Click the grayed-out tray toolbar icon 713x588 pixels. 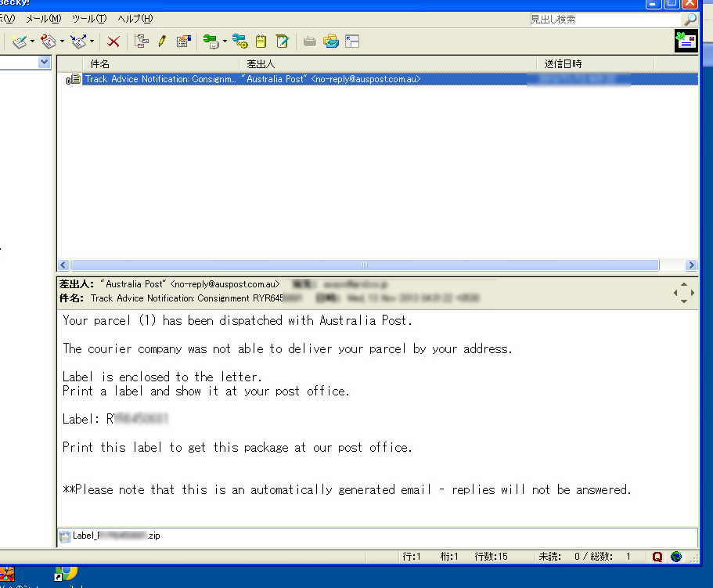310,41
